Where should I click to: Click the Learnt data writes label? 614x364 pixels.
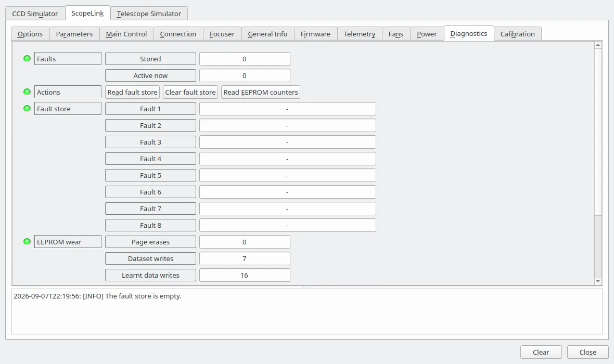coord(150,275)
